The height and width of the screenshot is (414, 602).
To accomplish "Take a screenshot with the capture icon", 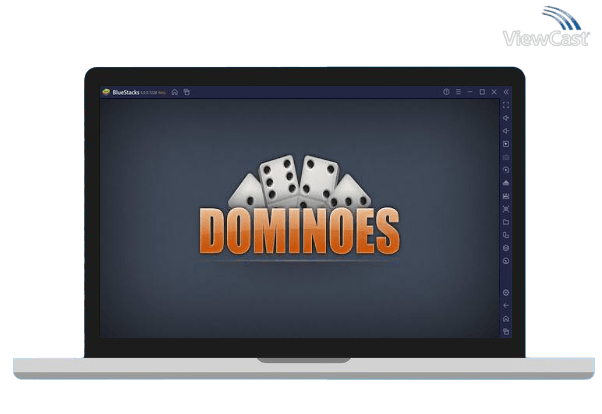I will pyautogui.click(x=506, y=209).
